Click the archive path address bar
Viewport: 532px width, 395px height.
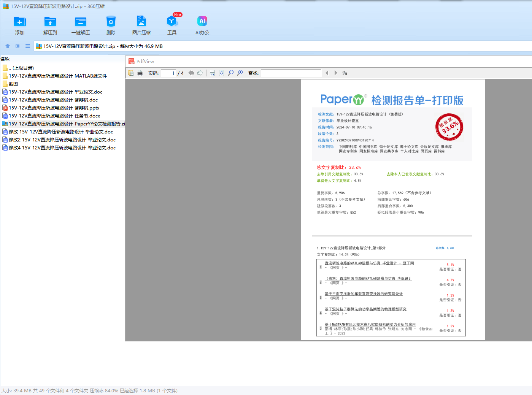(283, 46)
